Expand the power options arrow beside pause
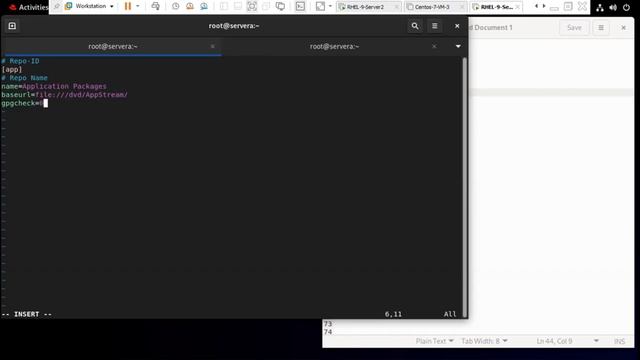Screen dimensions: 640x360 pos(138,6)
